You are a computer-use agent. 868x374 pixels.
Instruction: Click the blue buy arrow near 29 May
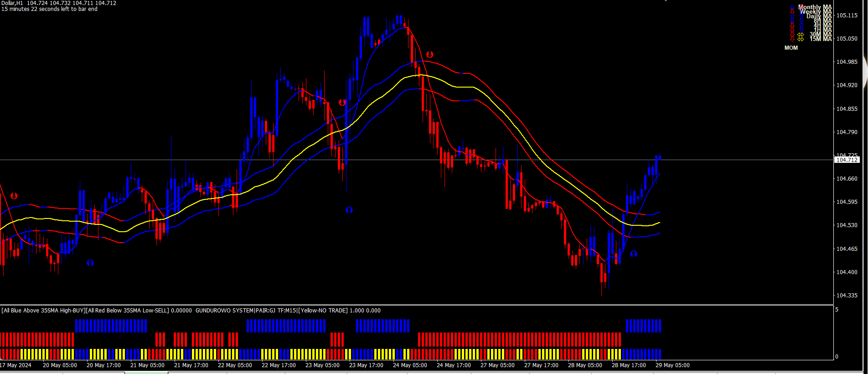(633, 254)
